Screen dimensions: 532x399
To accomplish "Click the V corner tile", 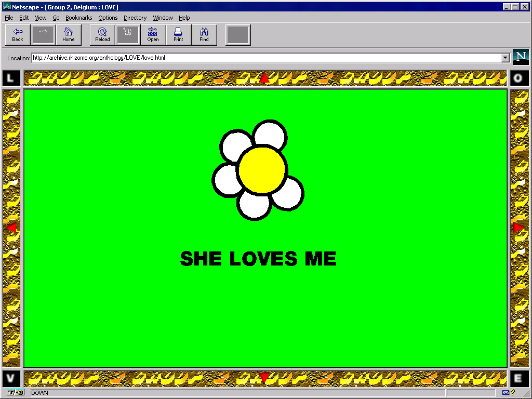I will coord(11,378).
